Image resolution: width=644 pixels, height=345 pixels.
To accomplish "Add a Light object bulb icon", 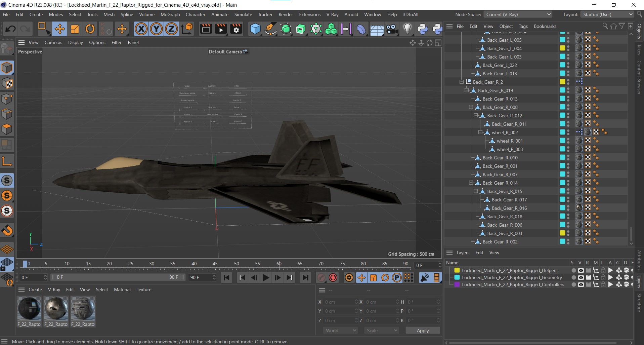I will coord(407,29).
